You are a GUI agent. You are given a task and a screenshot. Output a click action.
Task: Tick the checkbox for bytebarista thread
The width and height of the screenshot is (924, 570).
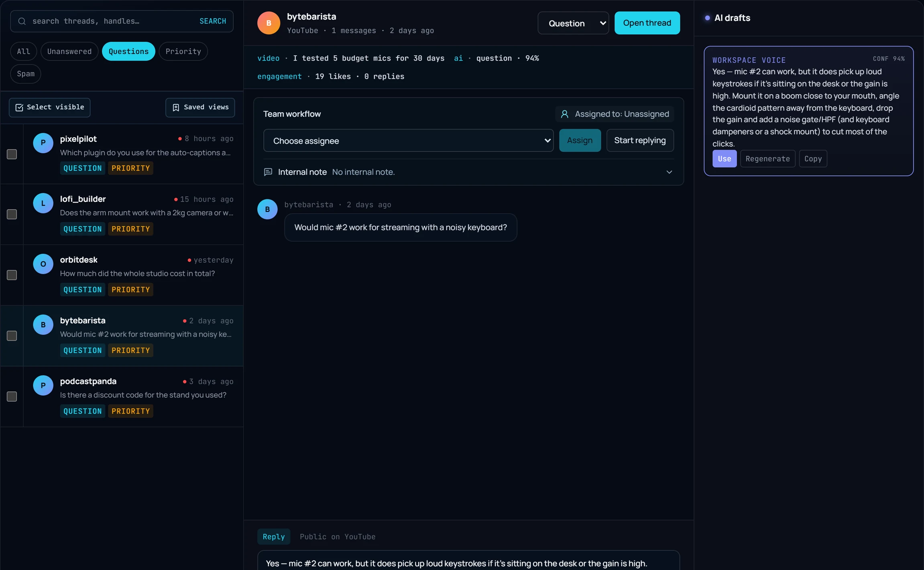(12, 336)
